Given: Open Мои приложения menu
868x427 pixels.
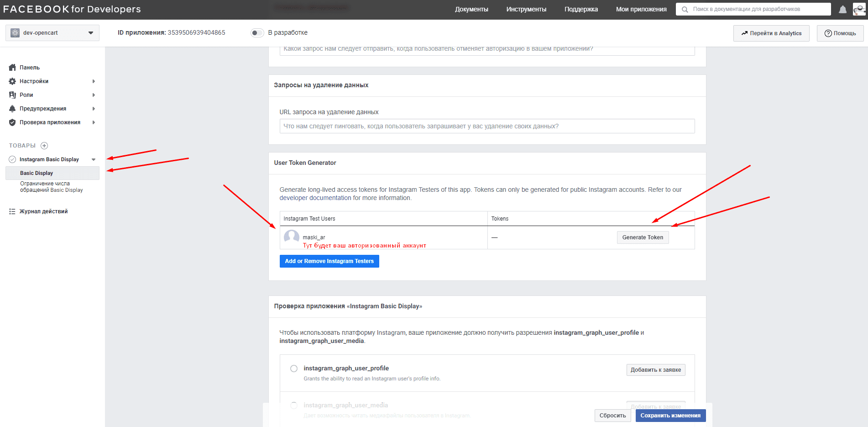Looking at the screenshot, I should tap(641, 9).
